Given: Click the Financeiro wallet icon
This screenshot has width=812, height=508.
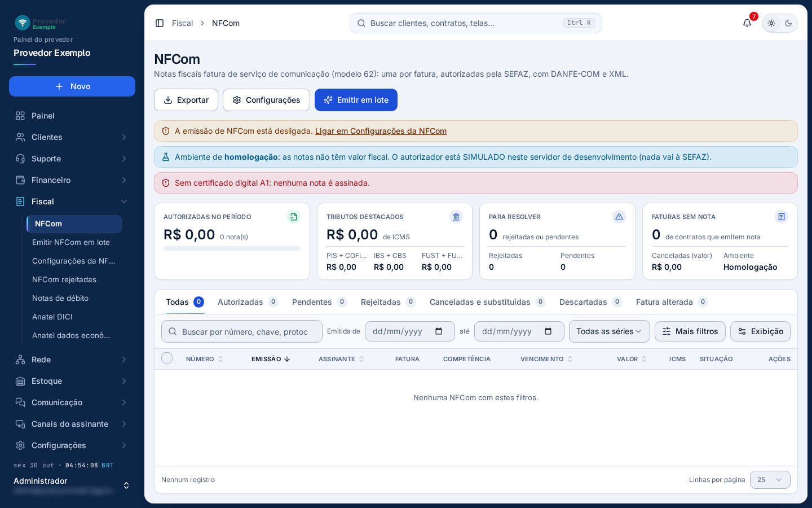Looking at the screenshot, I should (20, 180).
